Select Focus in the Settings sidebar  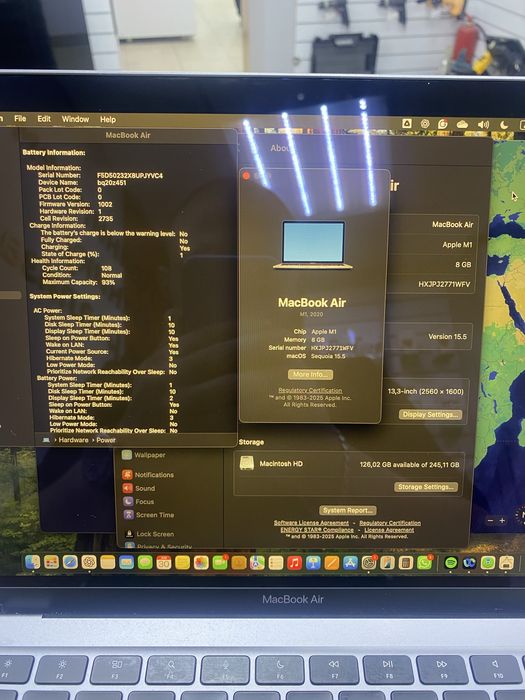(x=138, y=502)
